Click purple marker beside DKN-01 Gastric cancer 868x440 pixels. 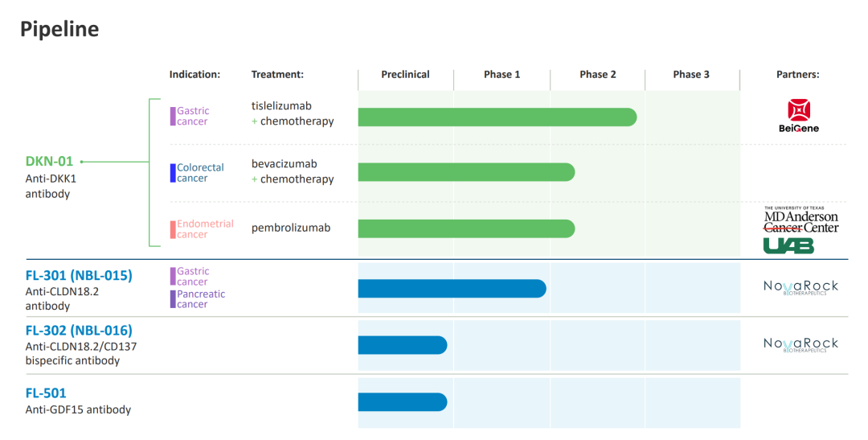click(x=173, y=117)
